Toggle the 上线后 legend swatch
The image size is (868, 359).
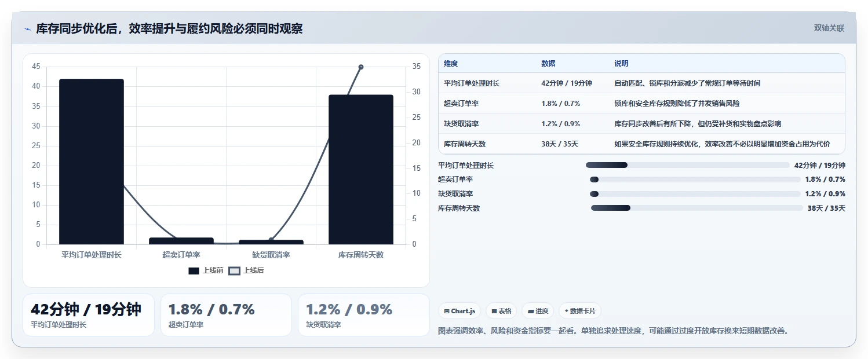point(234,270)
